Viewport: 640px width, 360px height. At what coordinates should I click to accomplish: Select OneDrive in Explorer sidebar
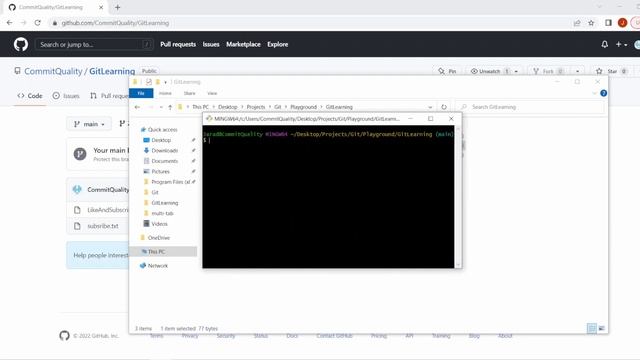click(x=159, y=238)
